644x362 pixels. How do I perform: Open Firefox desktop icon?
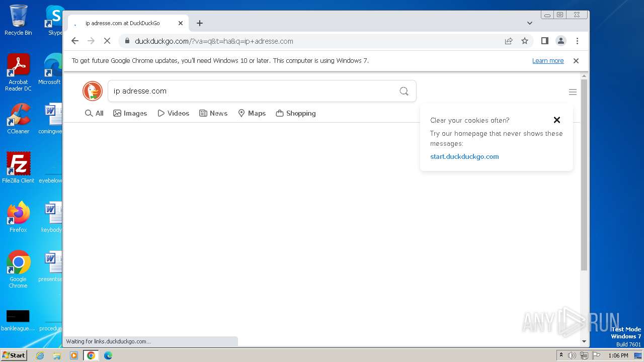point(18,217)
